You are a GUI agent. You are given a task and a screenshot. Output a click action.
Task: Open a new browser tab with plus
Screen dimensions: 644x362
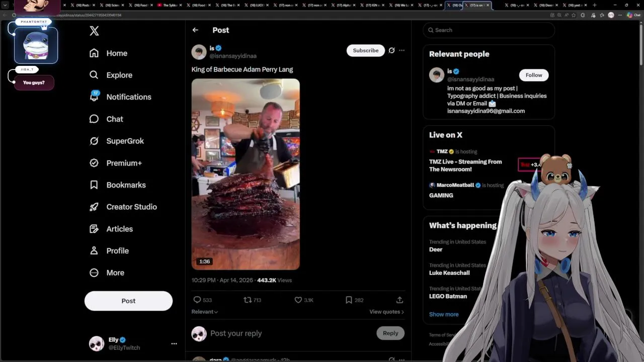595,5
